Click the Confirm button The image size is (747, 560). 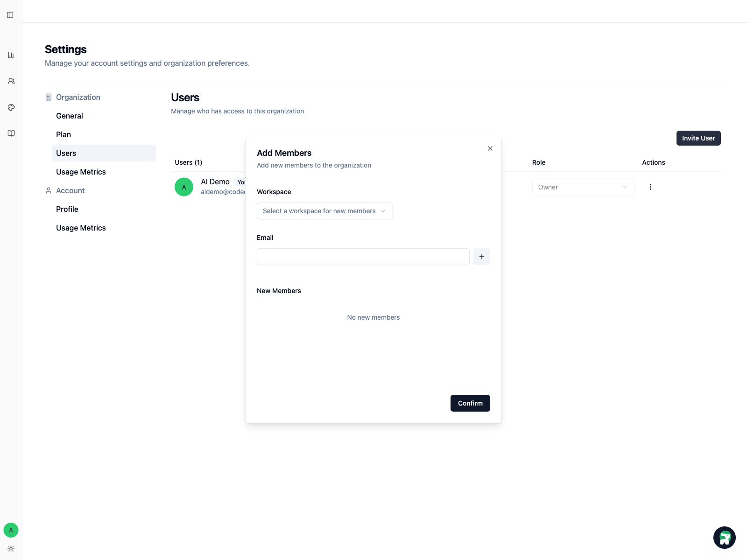470,403
